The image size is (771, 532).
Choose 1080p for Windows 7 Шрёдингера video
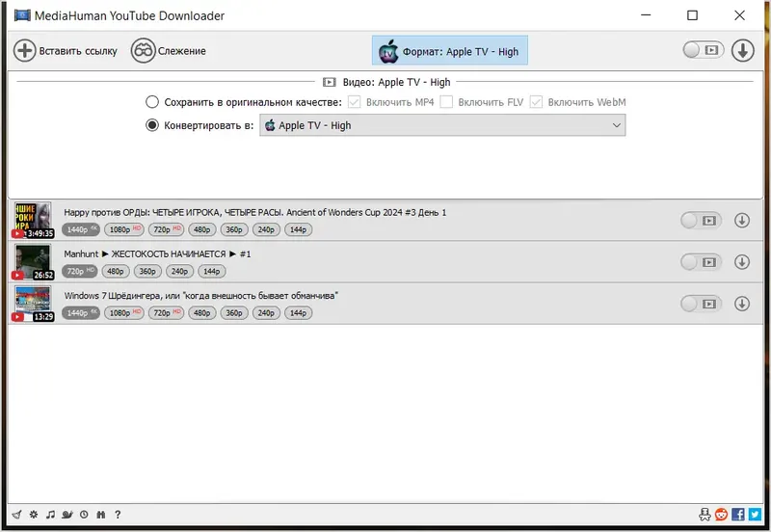[x=124, y=313]
